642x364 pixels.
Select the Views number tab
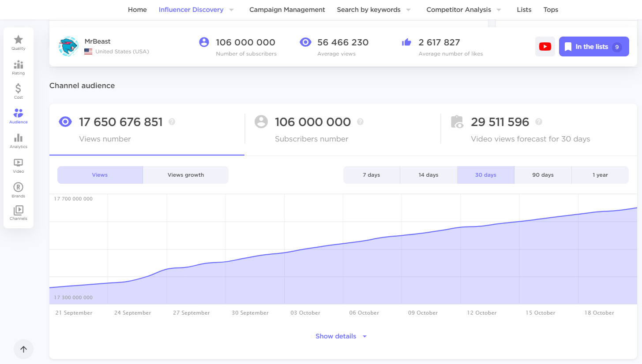147,130
